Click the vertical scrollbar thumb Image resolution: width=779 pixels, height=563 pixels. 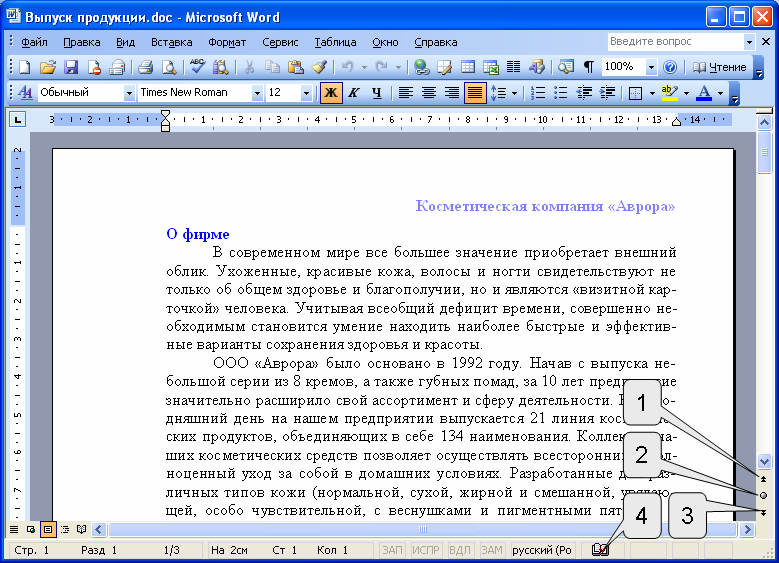[x=764, y=152]
